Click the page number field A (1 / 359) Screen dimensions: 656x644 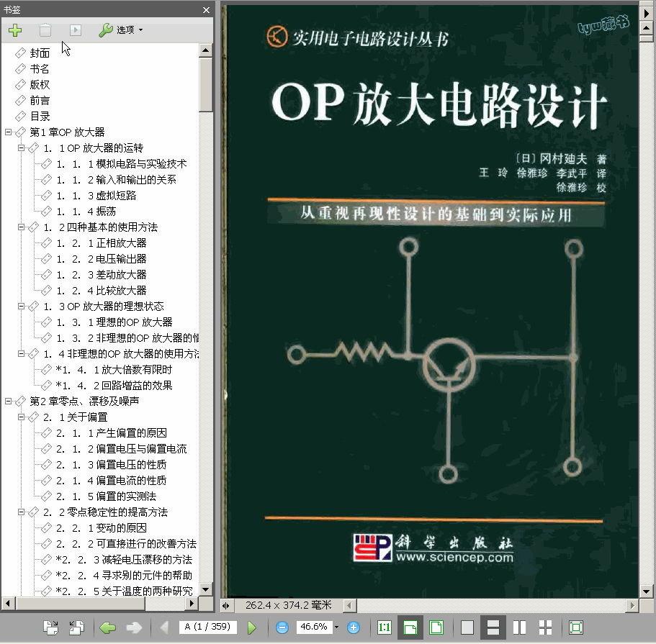coord(208,627)
